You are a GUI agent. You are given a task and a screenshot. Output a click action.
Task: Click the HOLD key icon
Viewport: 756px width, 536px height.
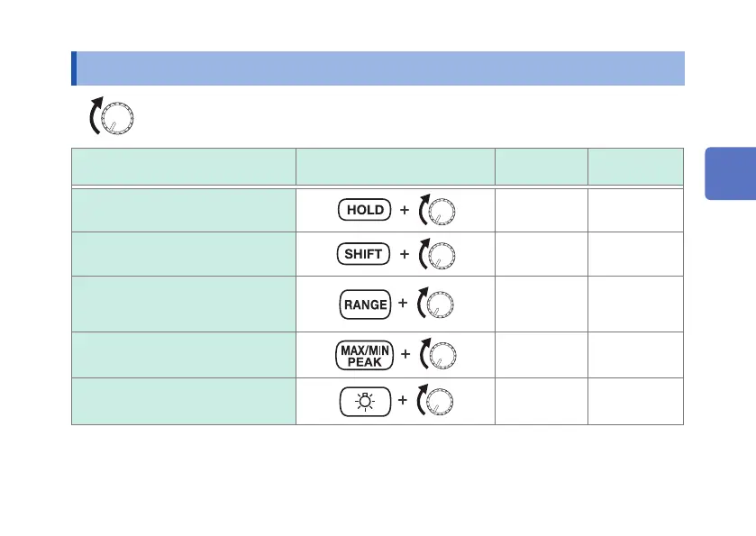[x=365, y=210]
